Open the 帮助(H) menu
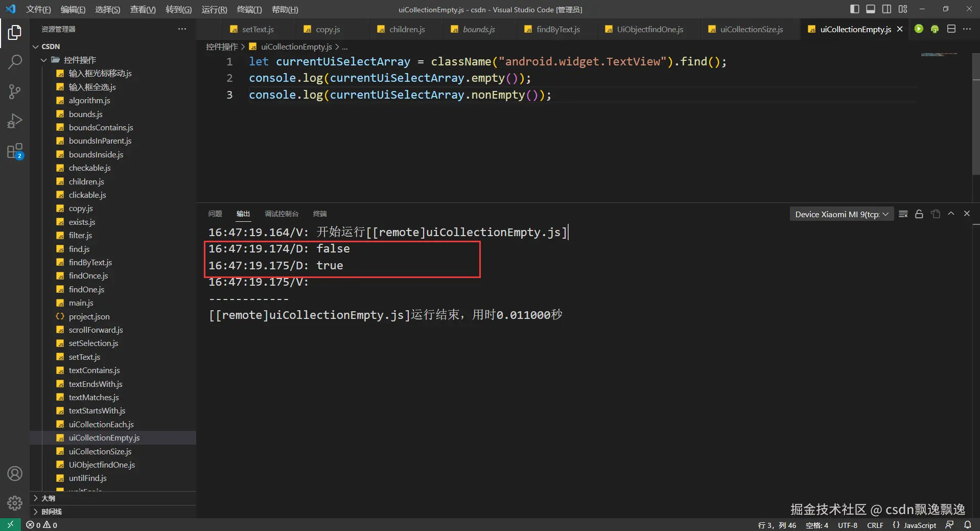Screen dimensions: 980x531 pyautogui.click(x=285, y=9)
